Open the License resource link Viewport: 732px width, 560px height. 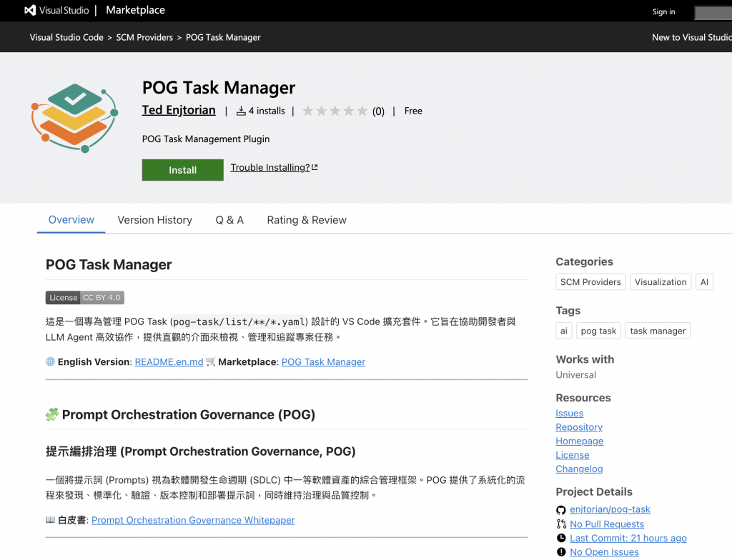pyautogui.click(x=573, y=455)
